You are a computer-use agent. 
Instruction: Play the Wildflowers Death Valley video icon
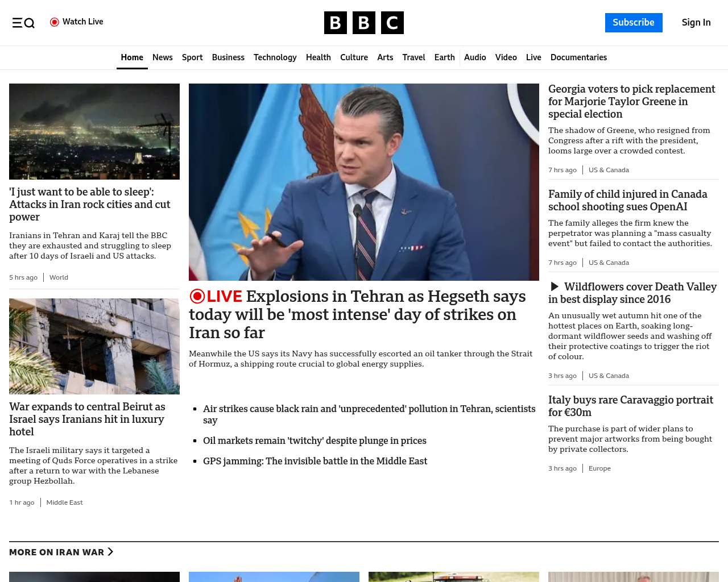pos(555,287)
